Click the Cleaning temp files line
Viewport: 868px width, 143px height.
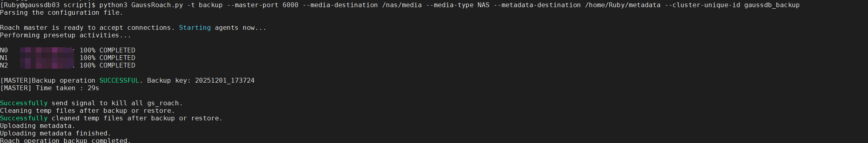click(x=87, y=111)
